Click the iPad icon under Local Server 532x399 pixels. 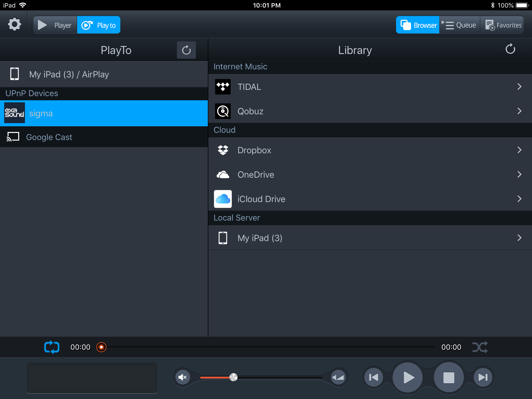point(223,238)
